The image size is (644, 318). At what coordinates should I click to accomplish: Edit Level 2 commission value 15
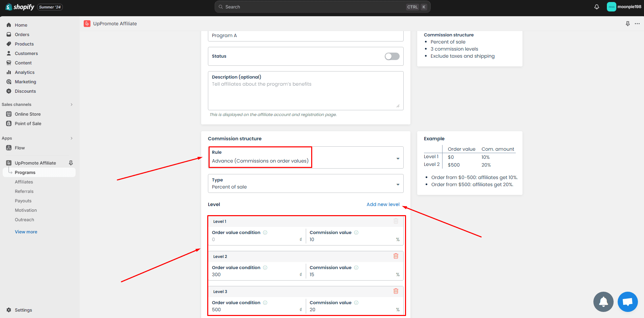coord(354,274)
